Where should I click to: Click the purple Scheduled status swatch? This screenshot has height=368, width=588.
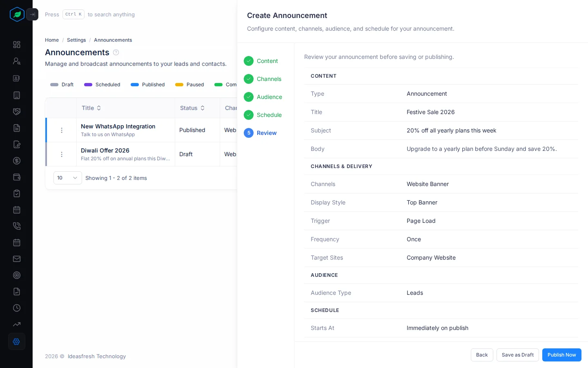(88, 85)
